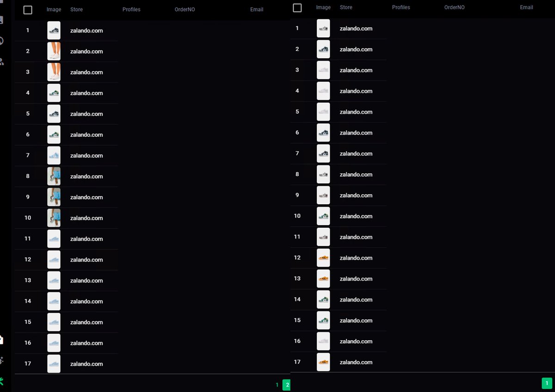The height and width of the screenshot is (392, 555).
Task: Tick the select-all checkbox in the left table header
Action: [x=28, y=10]
